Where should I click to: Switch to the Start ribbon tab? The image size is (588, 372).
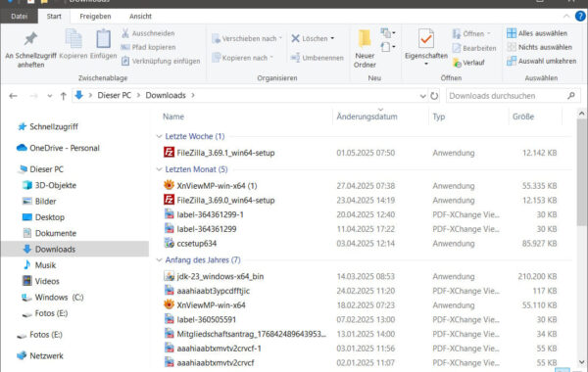[54, 17]
